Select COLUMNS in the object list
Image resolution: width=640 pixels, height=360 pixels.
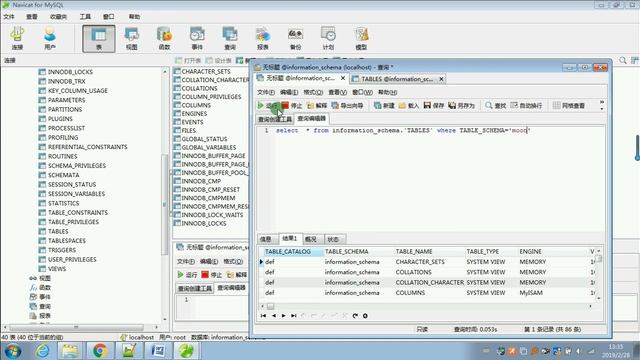point(196,105)
